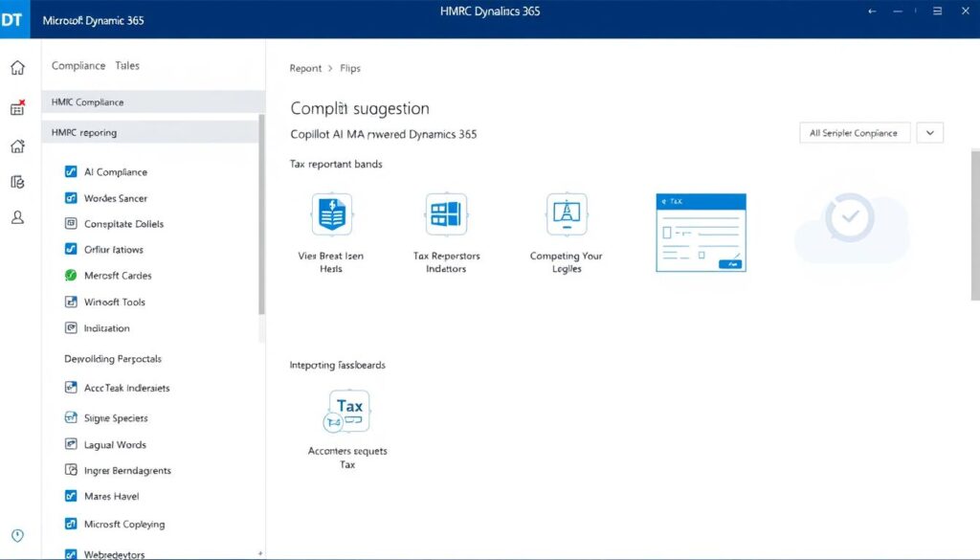The image size is (980, 560).
Task: Open the home icon in left rail
Action: click(x=17, y=68)
